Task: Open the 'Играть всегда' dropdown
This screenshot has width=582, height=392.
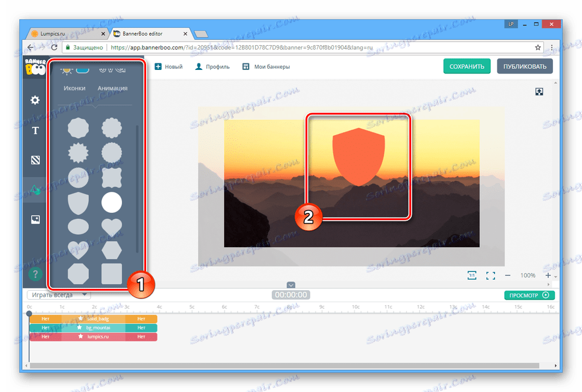Action: point(59,295)
